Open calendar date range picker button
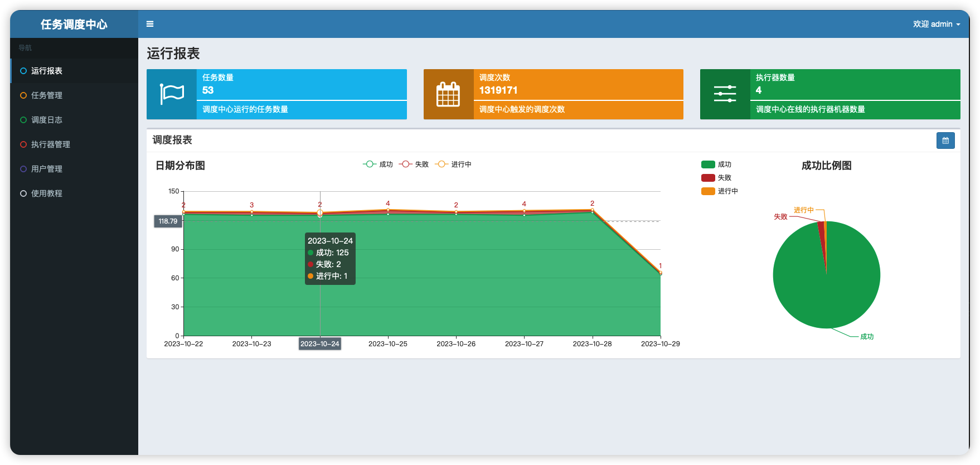Viewport: 980px width, 465px height. pyautogui.click(x=945, y=141)
